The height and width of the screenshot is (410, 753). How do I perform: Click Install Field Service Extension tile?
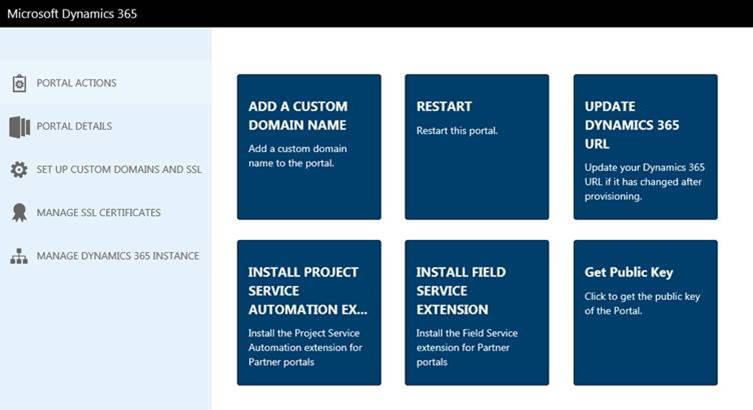click(x=477, y=313)
